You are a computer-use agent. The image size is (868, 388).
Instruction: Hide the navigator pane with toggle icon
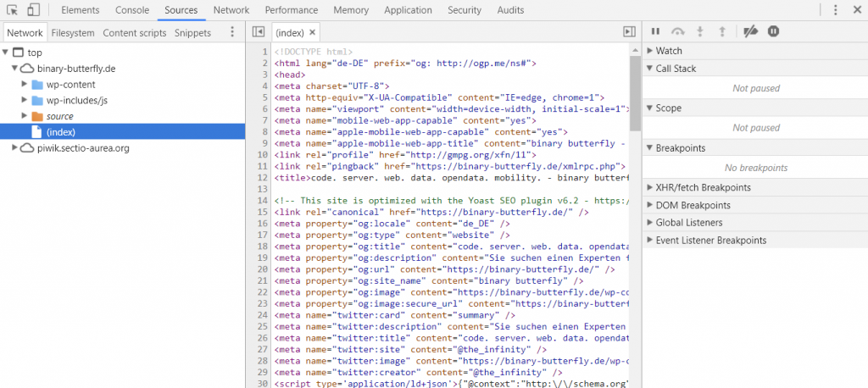(258, 32)
